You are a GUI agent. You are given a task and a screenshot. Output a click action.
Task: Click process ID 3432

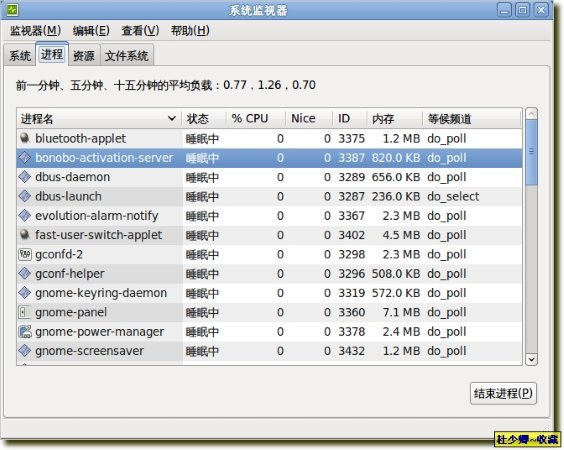pos(351,351)
